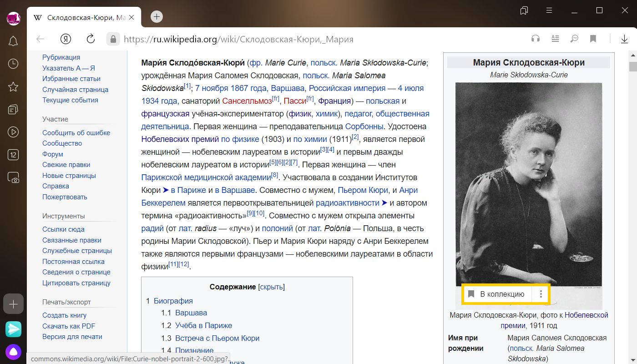Click the screenshot camera sidebar icon

(13, 178)
